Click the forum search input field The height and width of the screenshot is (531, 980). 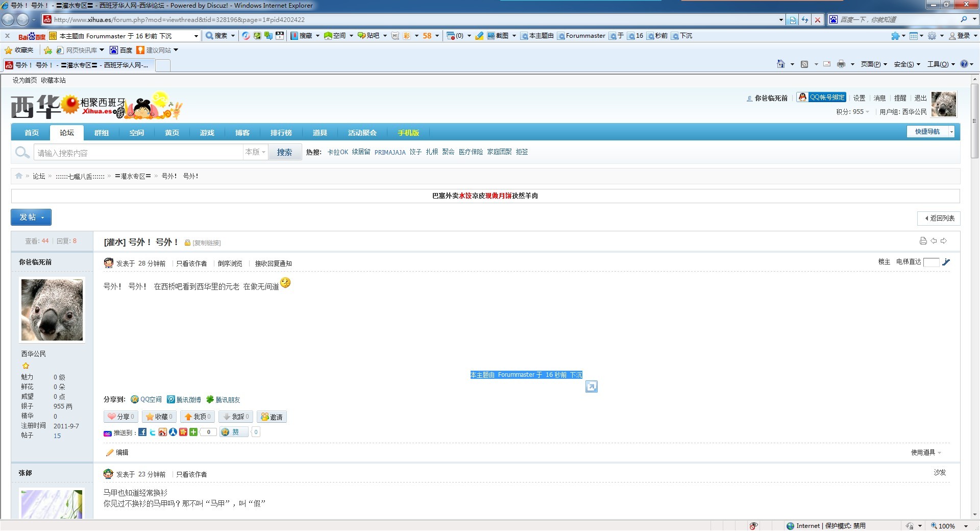[x=138, y=153]
